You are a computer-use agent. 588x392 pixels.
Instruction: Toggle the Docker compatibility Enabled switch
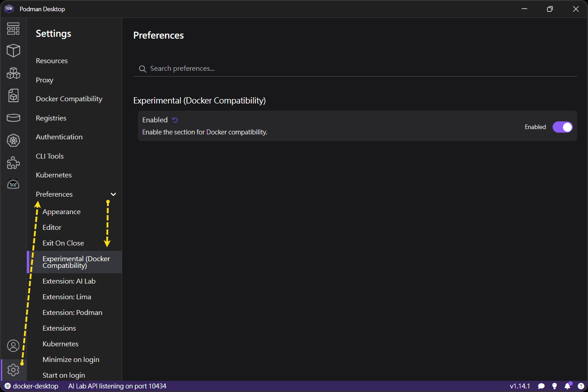pyautogui.click(x=562, y=127)
